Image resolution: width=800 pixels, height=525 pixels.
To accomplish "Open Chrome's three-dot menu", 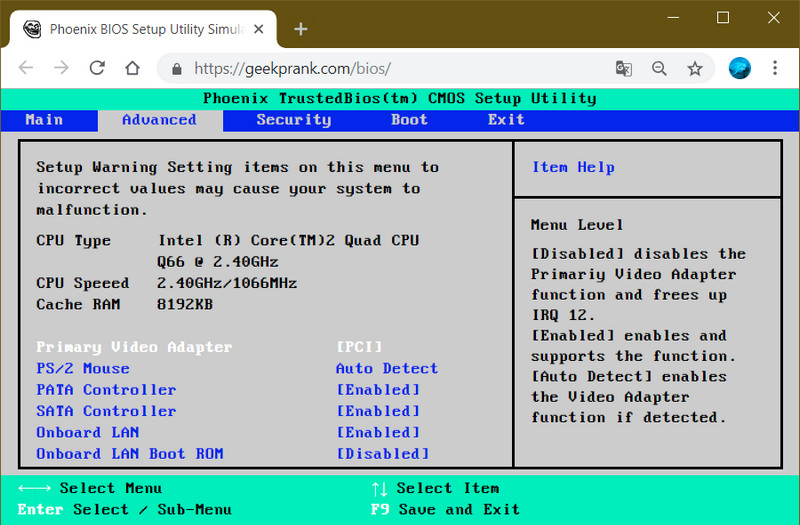I will (774, 68).
